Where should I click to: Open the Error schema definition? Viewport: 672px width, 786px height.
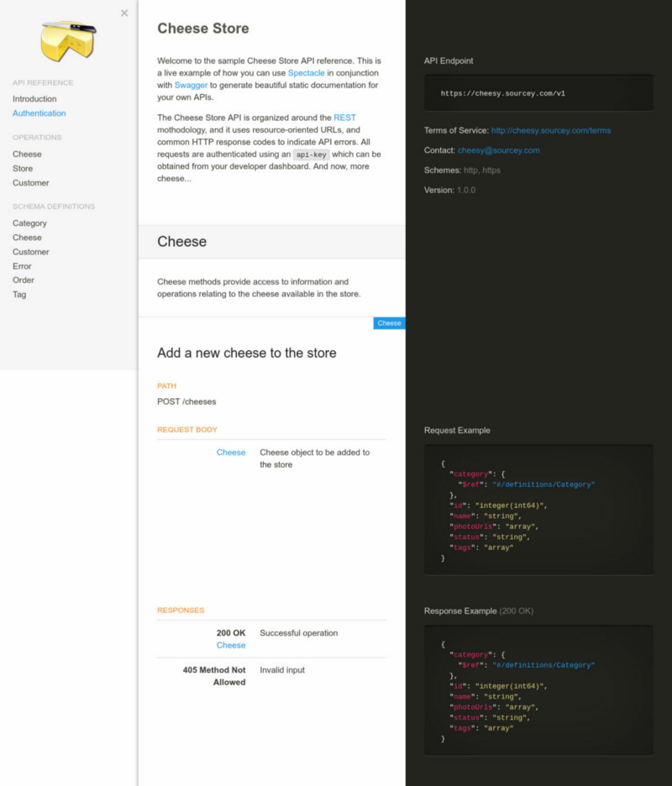pyautogui.click(x=22, y=265)
